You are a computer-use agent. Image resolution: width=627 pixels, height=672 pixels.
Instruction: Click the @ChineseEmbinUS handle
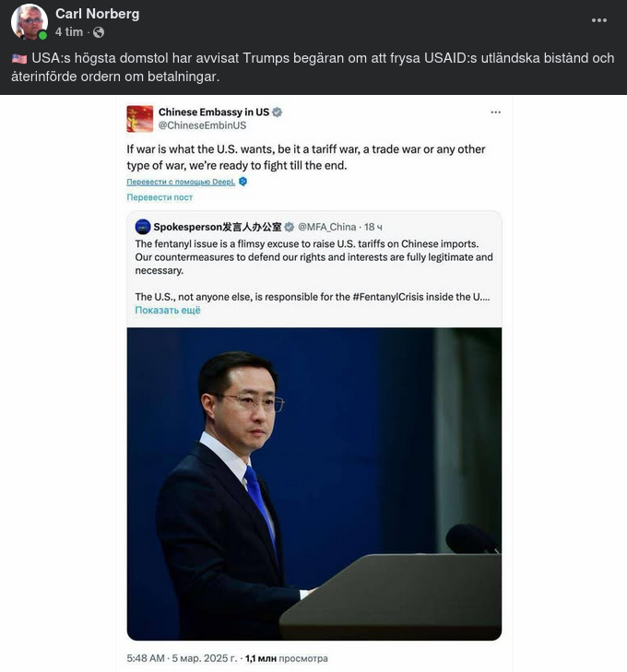202,125
